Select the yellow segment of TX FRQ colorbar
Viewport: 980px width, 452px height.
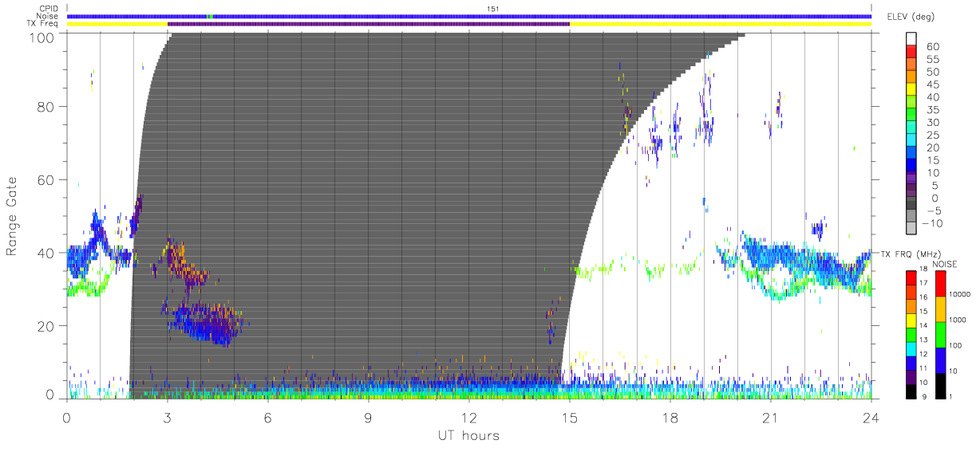(x=911, y=320)
